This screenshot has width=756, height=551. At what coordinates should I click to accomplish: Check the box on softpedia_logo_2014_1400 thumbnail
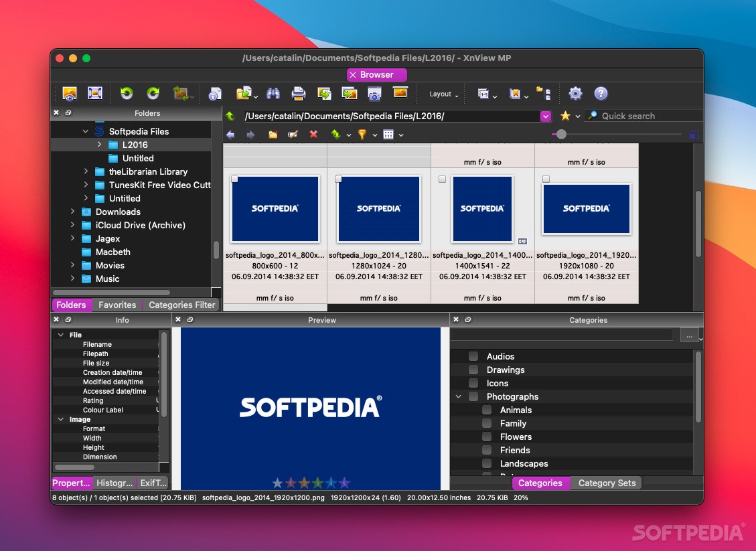tap(442, 179)
